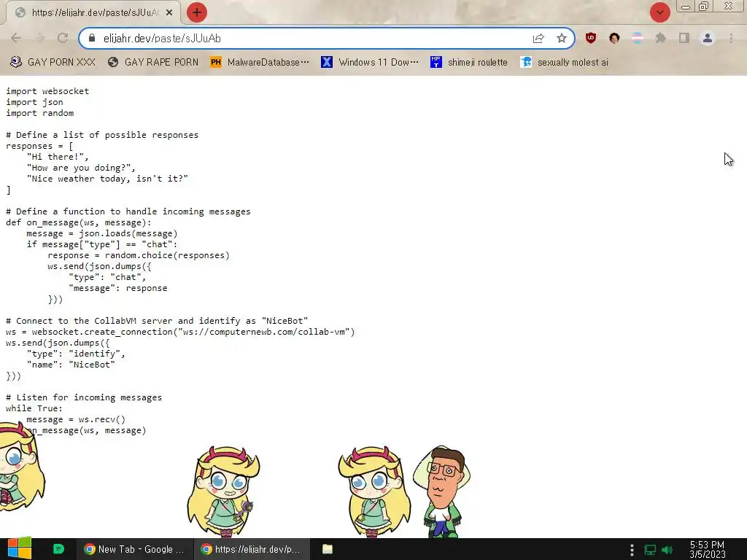
Task: Restore down the Chrome window
Action: point(704,7)
